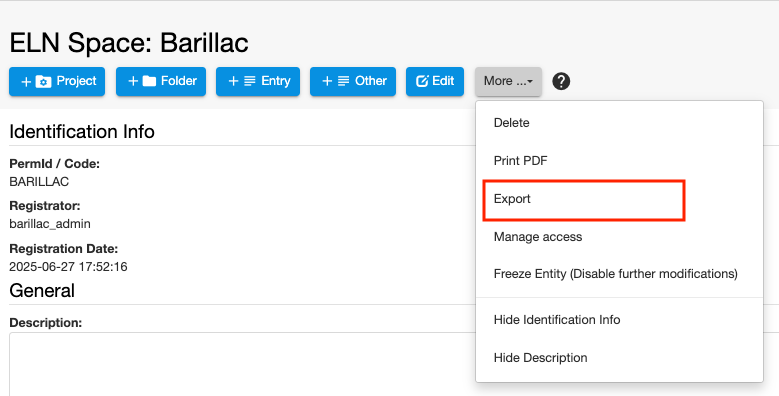
Task: Create a new Project
Action: click(57, 81)
